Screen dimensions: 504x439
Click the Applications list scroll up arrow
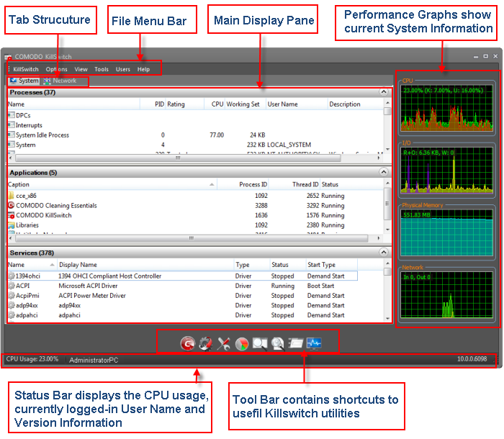[x=387, y=184]
